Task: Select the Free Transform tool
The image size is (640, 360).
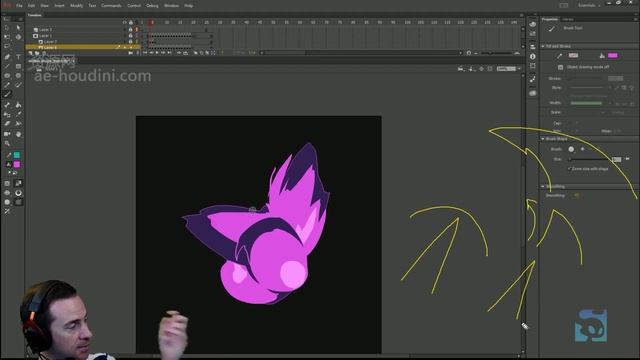Action: [x=7, y=37]
